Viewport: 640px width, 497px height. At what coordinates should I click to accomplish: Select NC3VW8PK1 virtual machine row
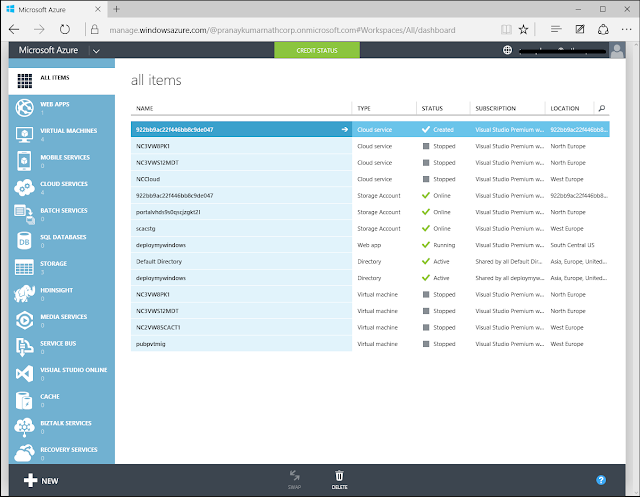click(370, 294)
